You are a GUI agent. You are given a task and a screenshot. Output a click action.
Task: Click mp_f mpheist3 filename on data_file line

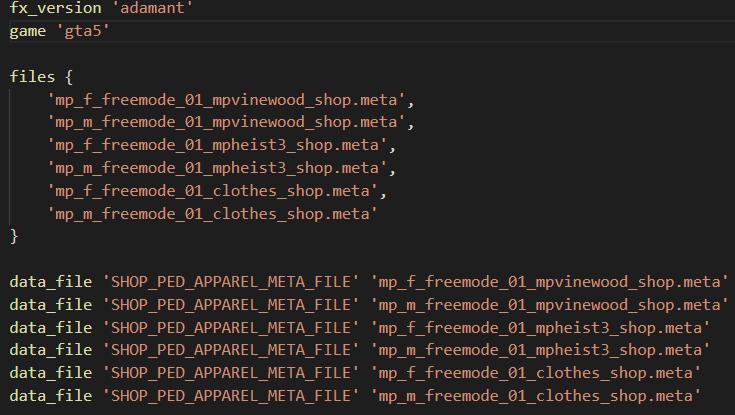coord(540,327)
